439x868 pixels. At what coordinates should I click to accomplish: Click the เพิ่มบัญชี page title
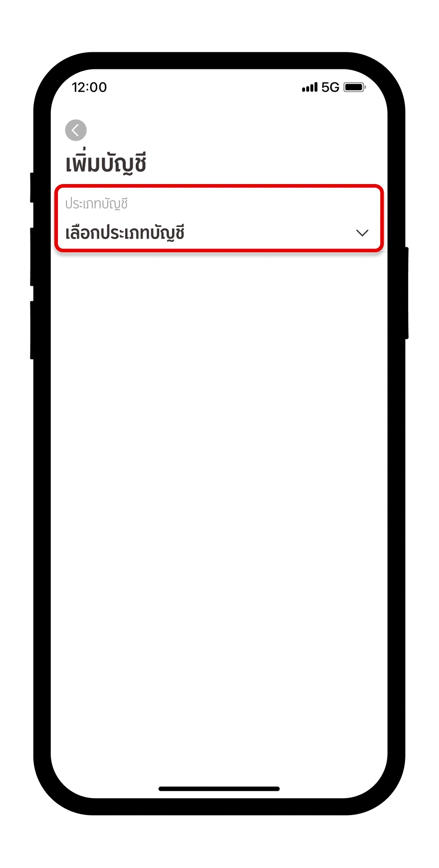click(106, 163)
